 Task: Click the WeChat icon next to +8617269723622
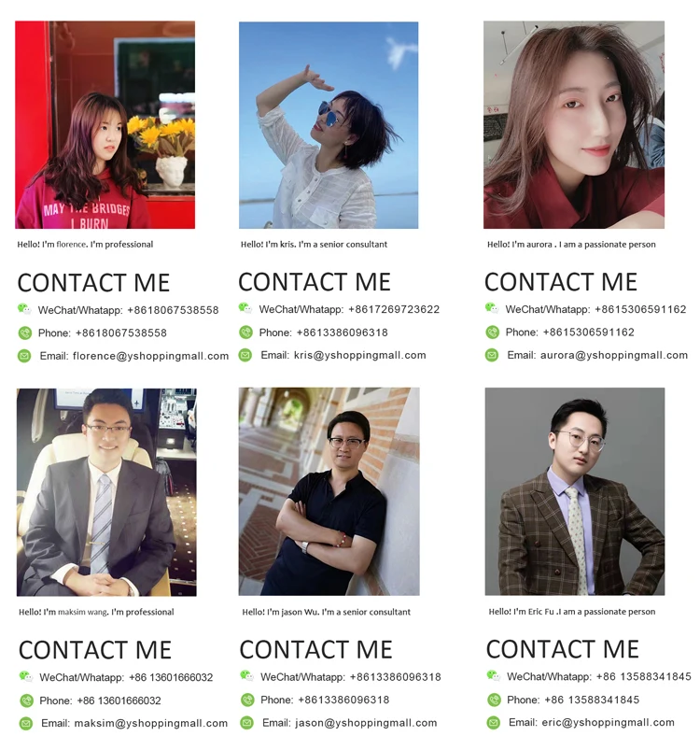point(245,308)
